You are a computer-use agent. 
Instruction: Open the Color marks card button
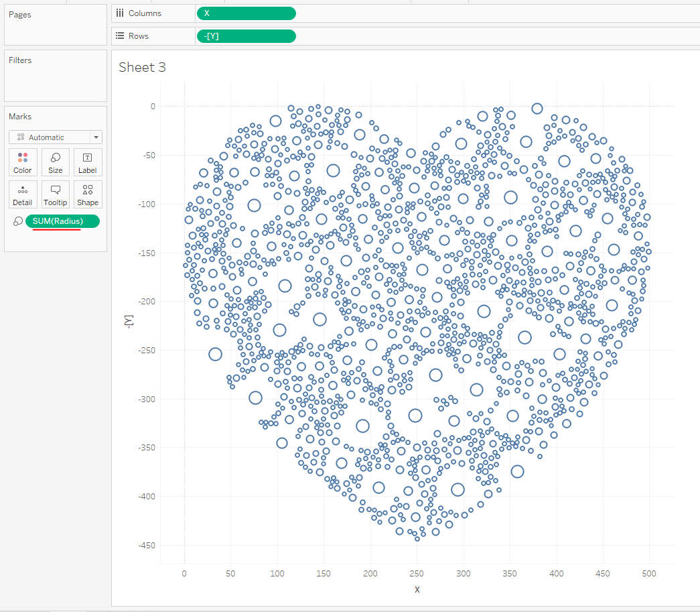click(23, 162)
